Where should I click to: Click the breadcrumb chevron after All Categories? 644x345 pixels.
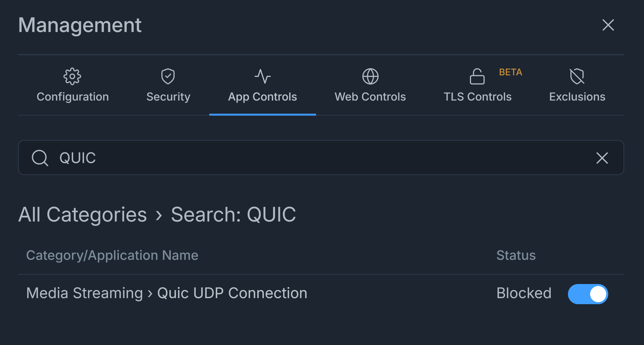(x=159, y=215)
